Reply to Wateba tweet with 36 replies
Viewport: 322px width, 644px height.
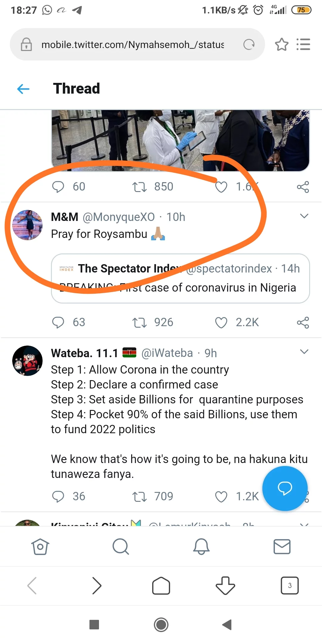pyautogui.click(x=58, y=497)
